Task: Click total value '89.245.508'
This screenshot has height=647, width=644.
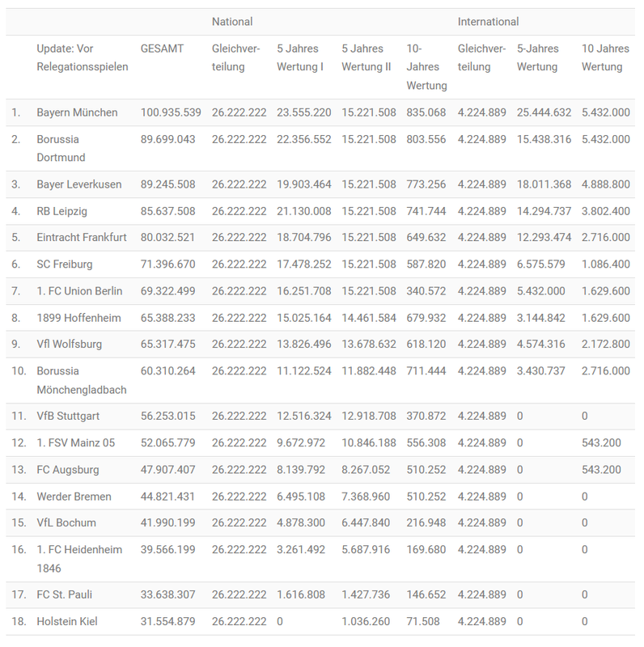Action: (167, 184)
